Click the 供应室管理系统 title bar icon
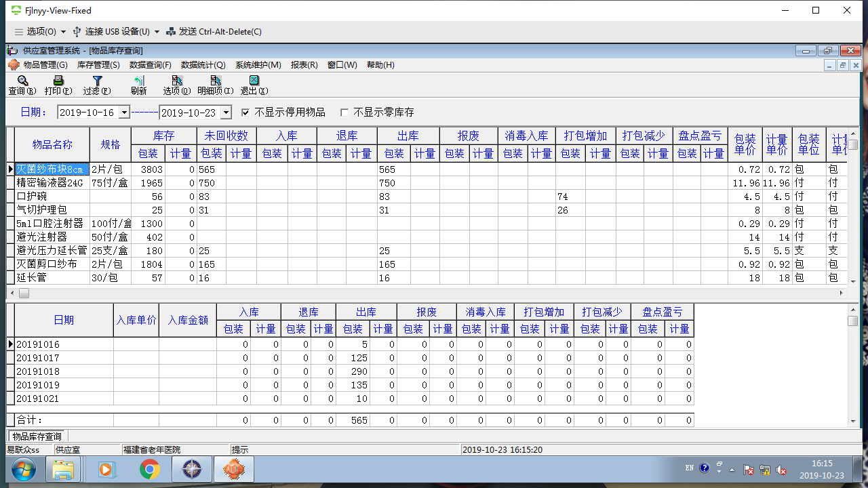 [x=12, y=50]
